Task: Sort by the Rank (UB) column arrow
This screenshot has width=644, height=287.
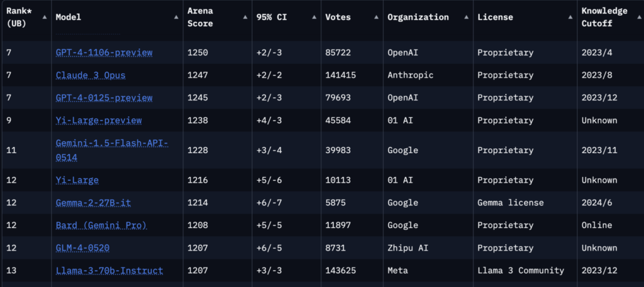Action: pyautogui.click(x=44, y=18)
